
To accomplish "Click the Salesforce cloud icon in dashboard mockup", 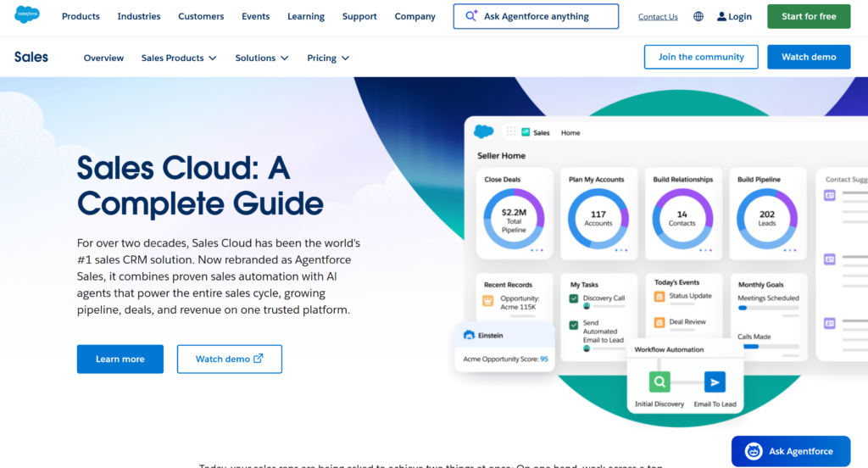I will pyautogui.click(x=483, y=131).
